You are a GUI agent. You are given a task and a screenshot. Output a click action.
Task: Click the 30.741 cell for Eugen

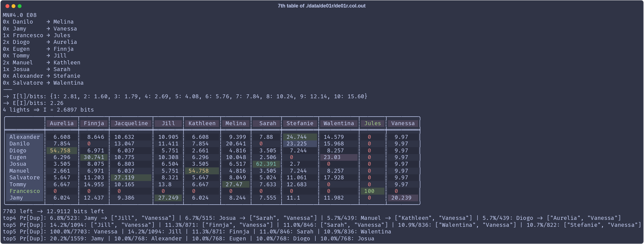coord(94,157)
